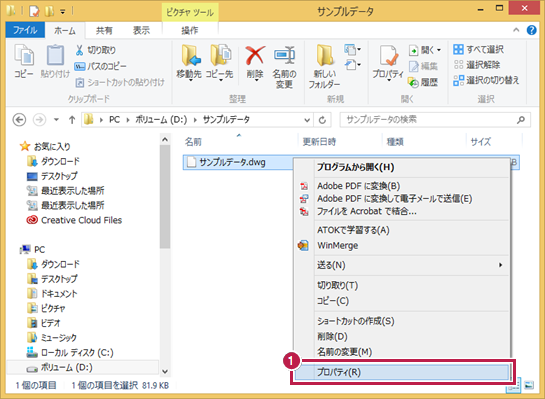The height and width of the screenshot is (399, 545).
Task: Collapse the ribbon with the chevron
Action: coord(516,30)
